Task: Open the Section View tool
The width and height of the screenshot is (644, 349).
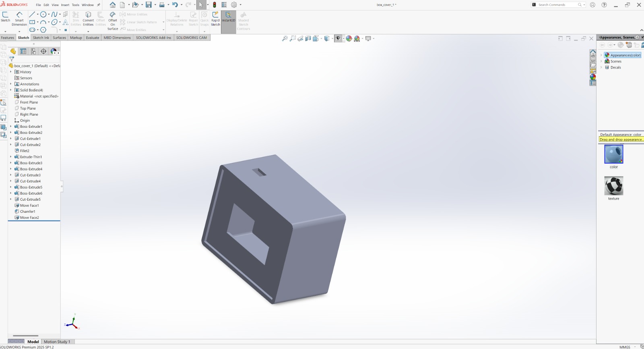Action: [308, 39]
